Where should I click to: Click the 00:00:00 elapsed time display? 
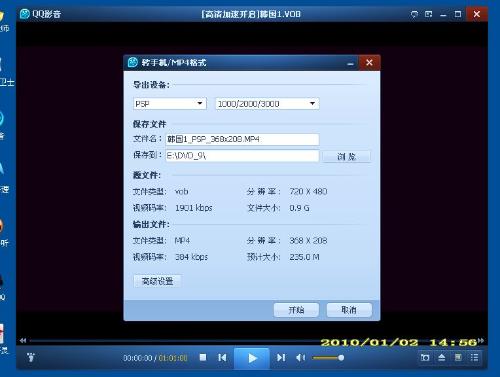point(138,358)
